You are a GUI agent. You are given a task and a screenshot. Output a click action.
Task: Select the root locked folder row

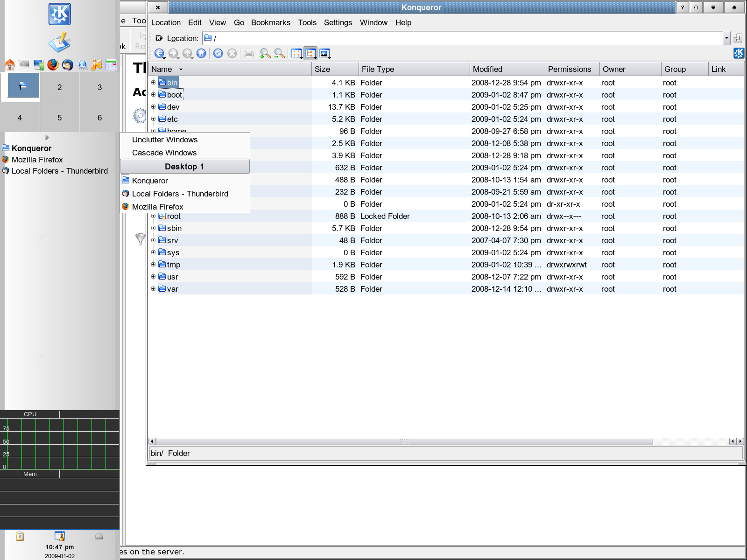(446, 216)
